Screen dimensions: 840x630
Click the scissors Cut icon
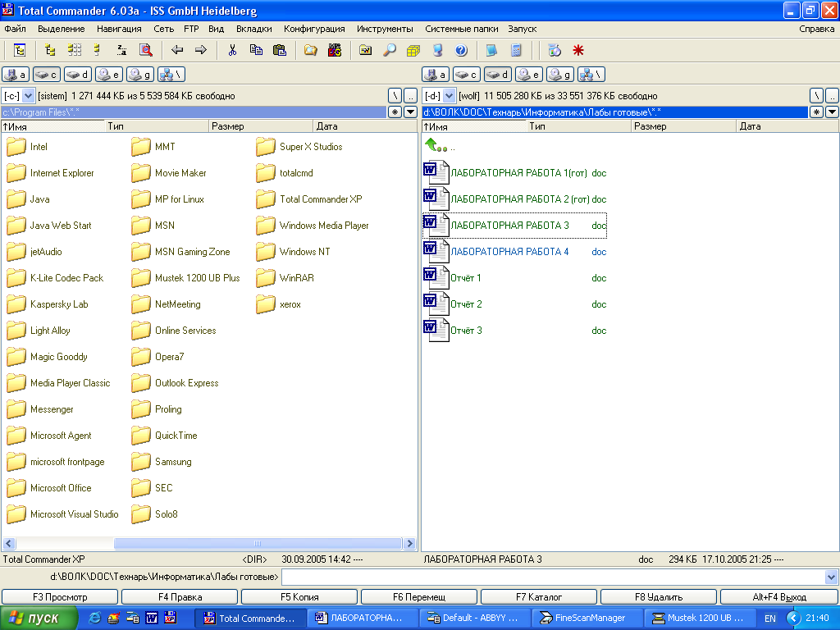pos(232,50)
